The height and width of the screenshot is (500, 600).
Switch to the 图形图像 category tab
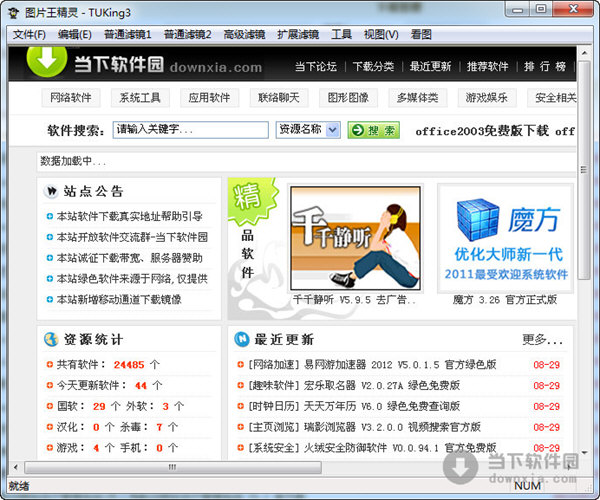[348, 98]
